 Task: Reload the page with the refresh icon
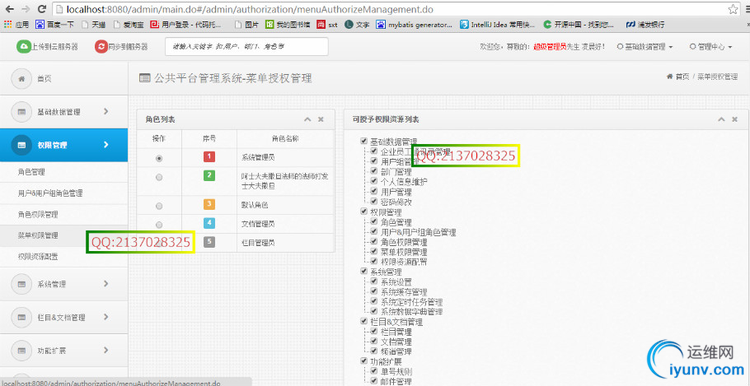coord(42,9)
